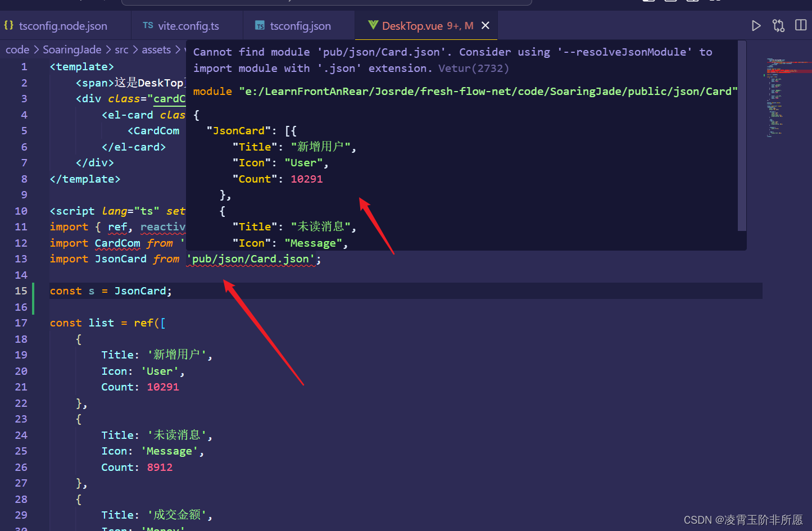Click '</el-card>' closing tag on line 6
The image size is (812, 531).
click(x=134, y=147)
